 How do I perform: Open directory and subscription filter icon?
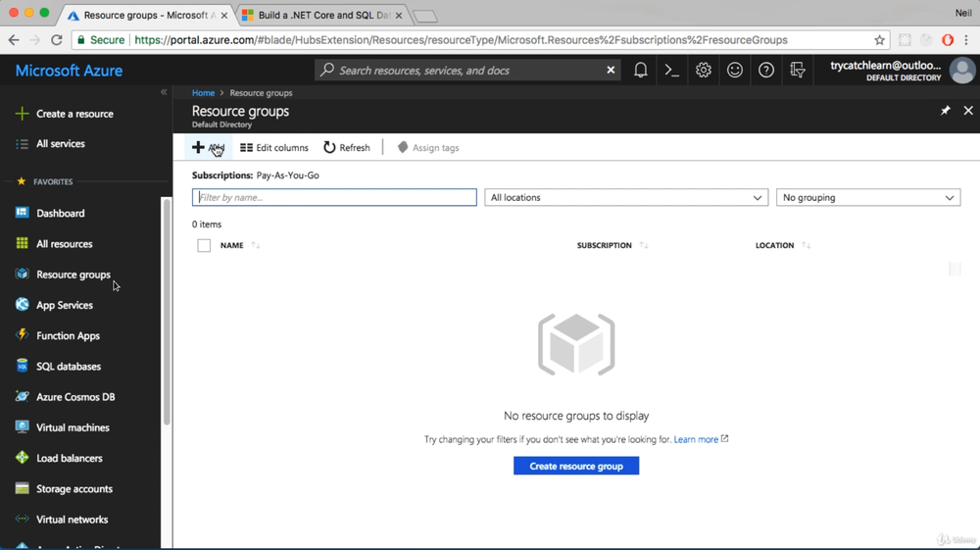pyautogui.click(x=798, y=70)
